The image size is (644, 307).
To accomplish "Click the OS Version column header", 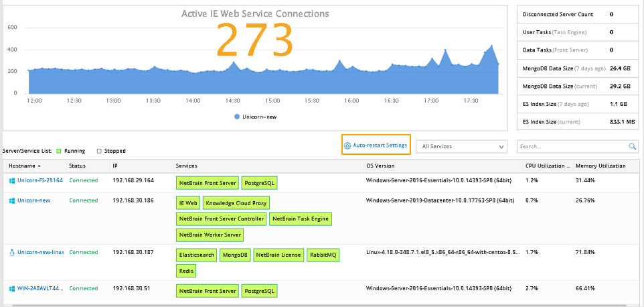I will point(442,166).
